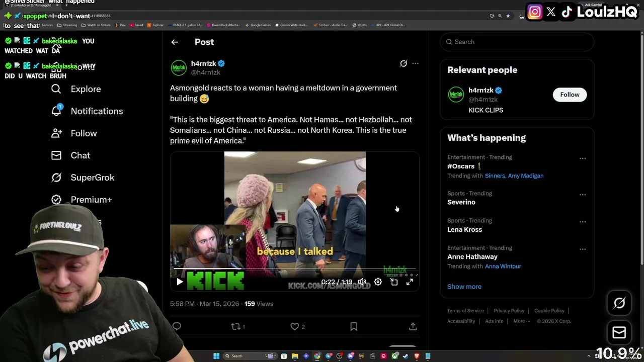Open the floating Messages envelope button
Viewport: 644px width, 362px height.
click(x=619, y=333)
